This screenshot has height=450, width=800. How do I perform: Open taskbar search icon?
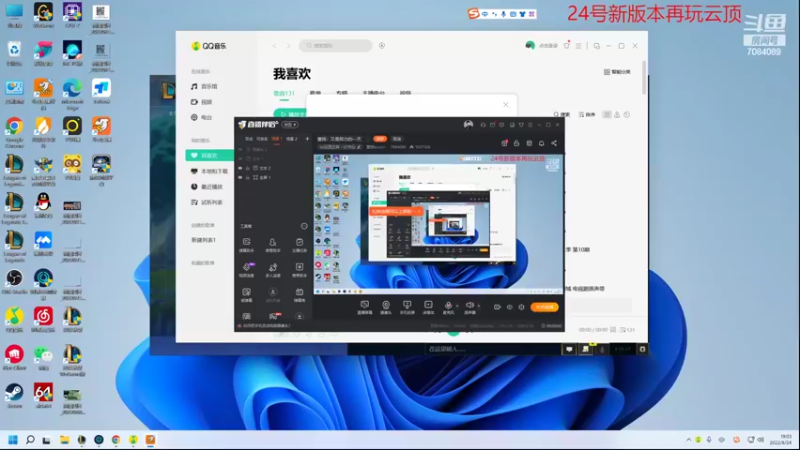pos(30,440)
